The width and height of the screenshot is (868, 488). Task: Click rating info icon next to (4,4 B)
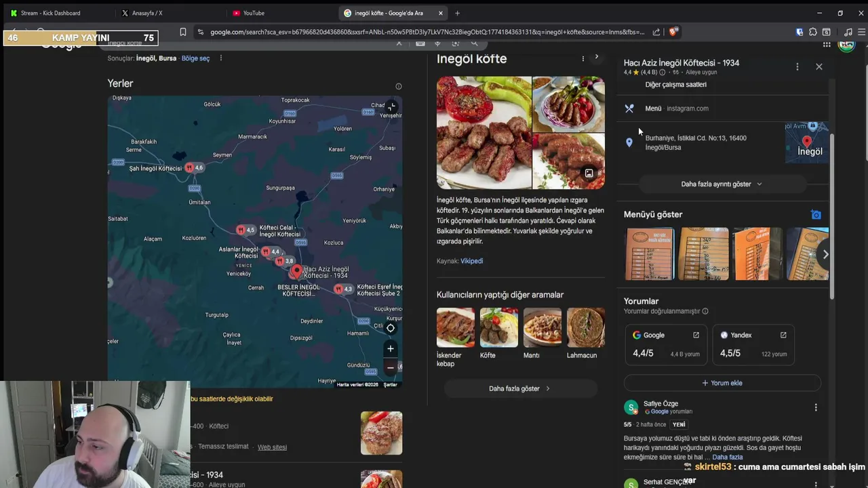(663, 72)
